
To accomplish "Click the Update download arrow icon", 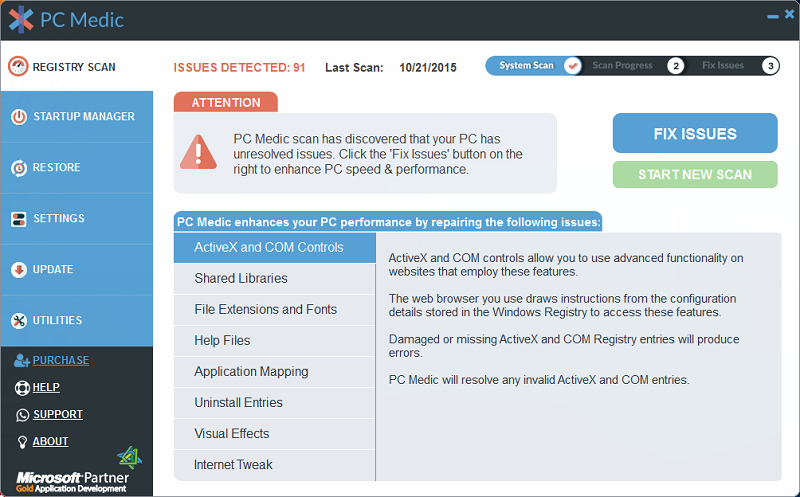I will [18, 270].
